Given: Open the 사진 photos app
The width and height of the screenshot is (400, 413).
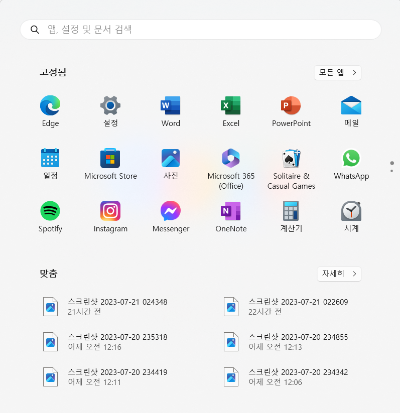Looking at the screenshot, I should (171, 164).
